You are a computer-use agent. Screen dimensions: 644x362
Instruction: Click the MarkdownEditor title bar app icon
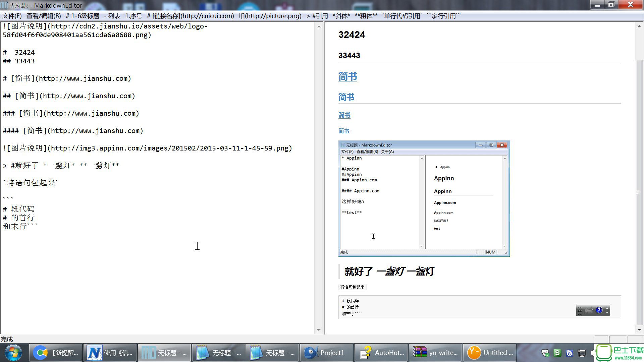coord(4,5)
